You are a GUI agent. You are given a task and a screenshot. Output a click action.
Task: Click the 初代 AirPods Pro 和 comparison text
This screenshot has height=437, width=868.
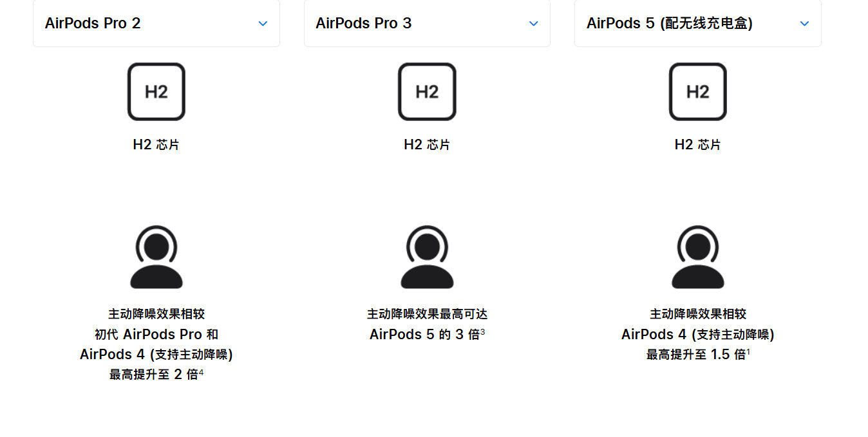pyautogui.click(x=156, y=334)
